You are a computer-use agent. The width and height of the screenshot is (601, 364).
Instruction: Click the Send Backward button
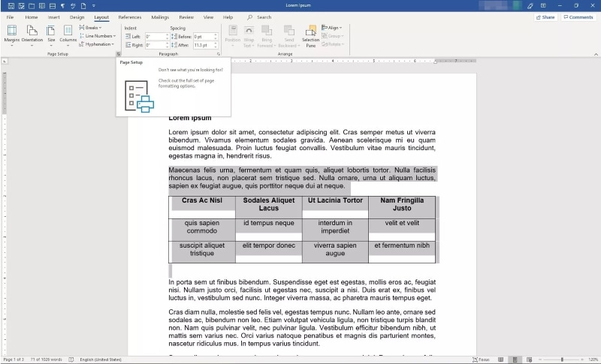(x=289, y=36)
